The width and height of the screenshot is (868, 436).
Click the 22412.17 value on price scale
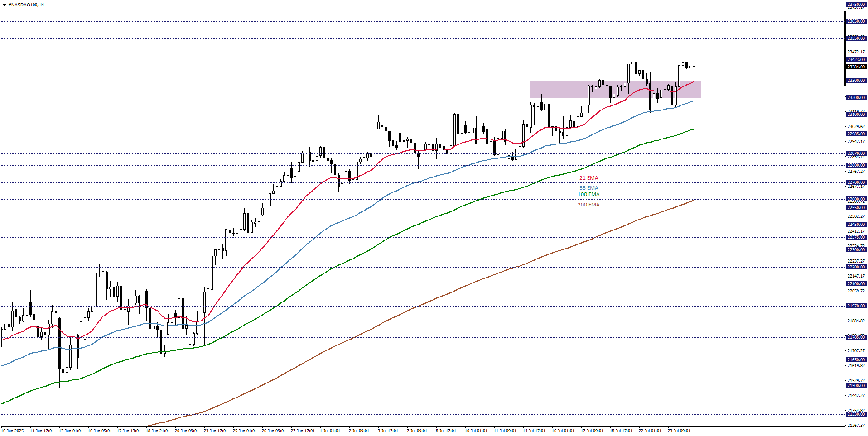click(856, 231)
